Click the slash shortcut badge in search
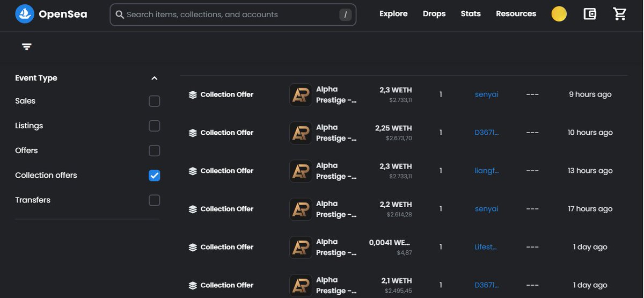Viewport: 644px width, 298px height. coord(346,14)
